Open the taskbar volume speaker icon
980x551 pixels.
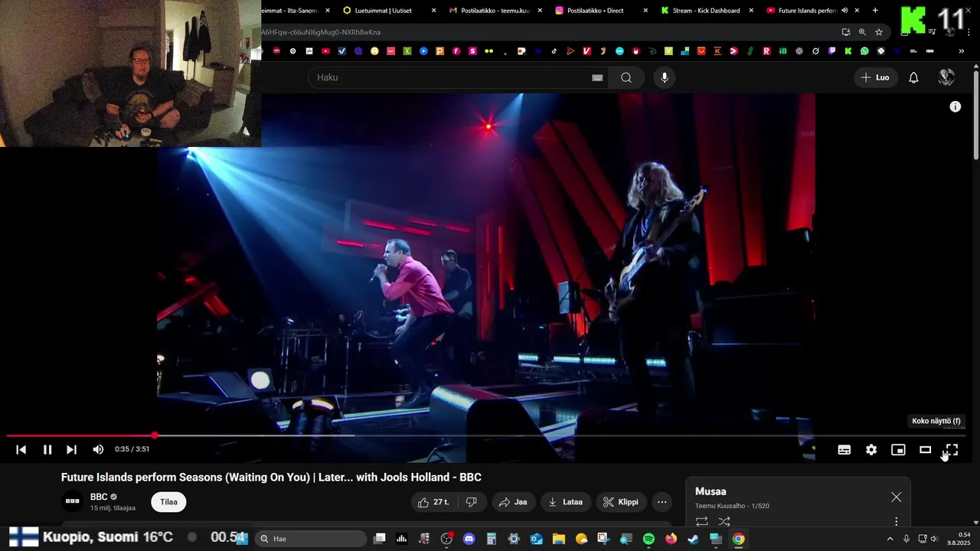tap(934, 539)
